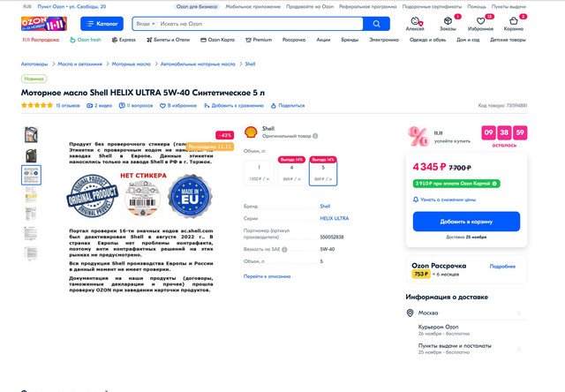This screenshot has height=392, width=565.
Task: Click the pink percent sale icon
Action: click(418, 136)
